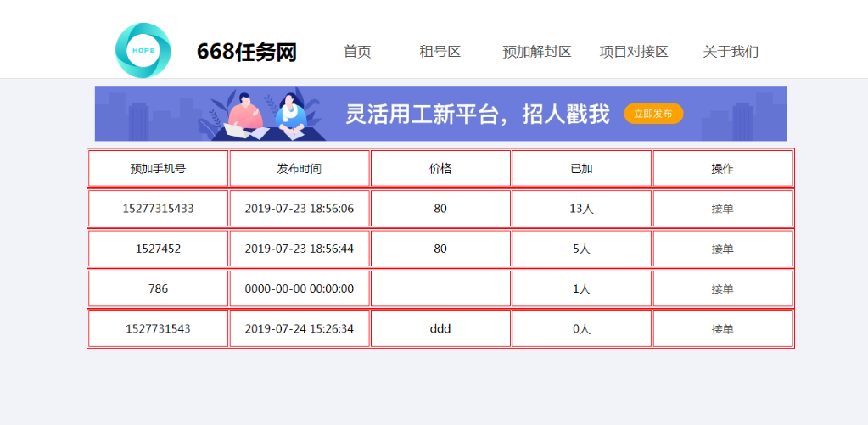Select the phone number cell 15277315433
The width and height of the screenshot is (868, 425).
coord(158,209)
